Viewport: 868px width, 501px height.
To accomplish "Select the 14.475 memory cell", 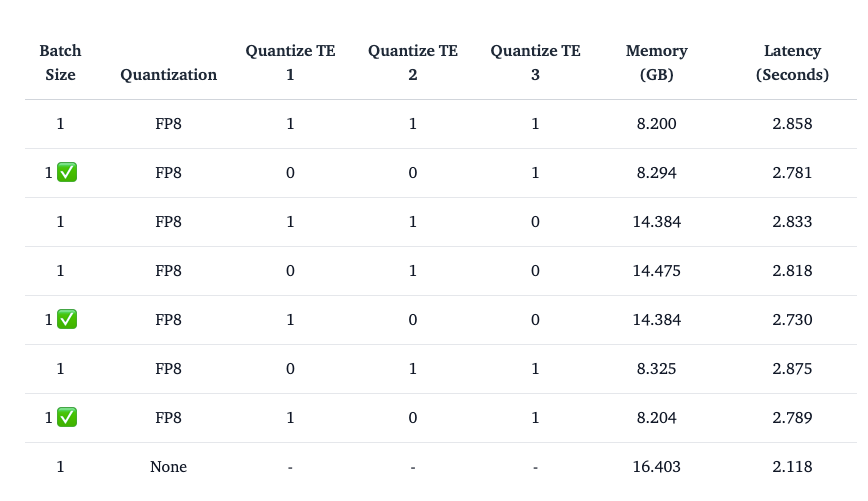I will pos(656,271).
